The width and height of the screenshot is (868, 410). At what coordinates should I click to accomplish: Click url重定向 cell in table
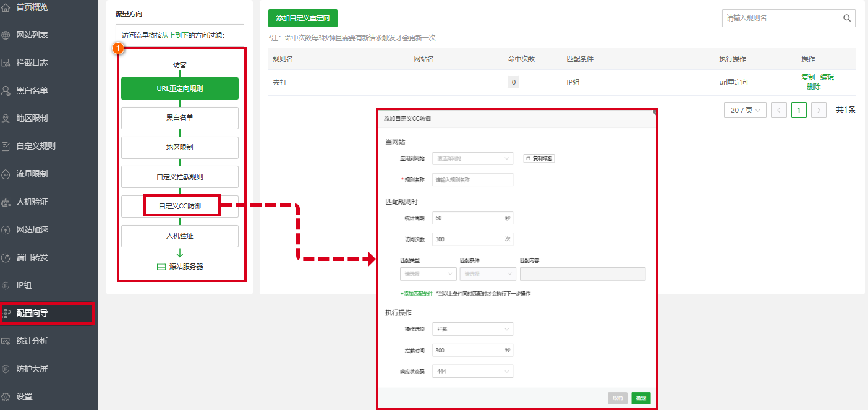tap(734, 82)
